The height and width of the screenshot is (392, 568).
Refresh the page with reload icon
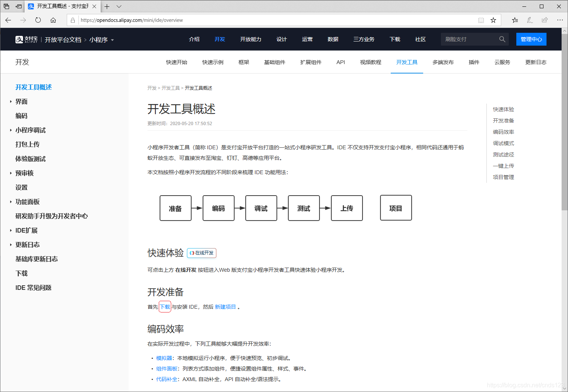(38, 20)
